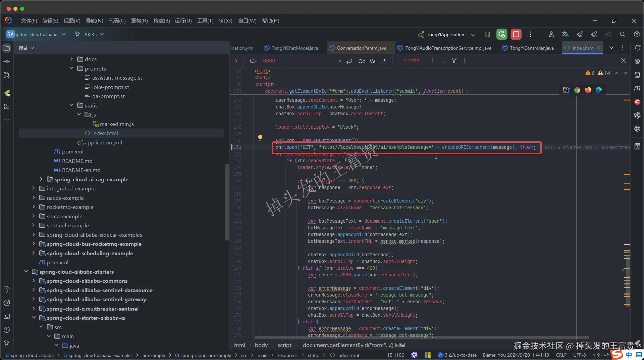Click the 151:106 line column indicator
The width and height of the screenshot is (644, 360).
tap(395, 355)
